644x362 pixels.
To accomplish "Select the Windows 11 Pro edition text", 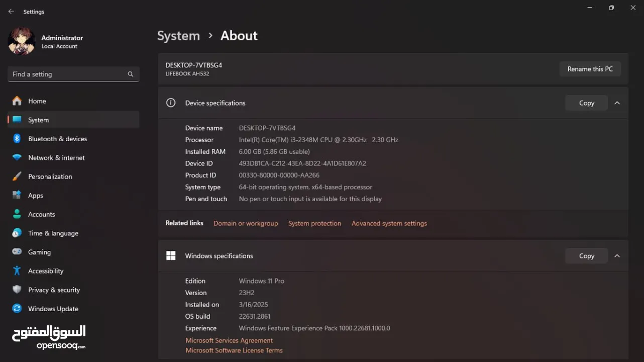I will click(x=262, y=281).
